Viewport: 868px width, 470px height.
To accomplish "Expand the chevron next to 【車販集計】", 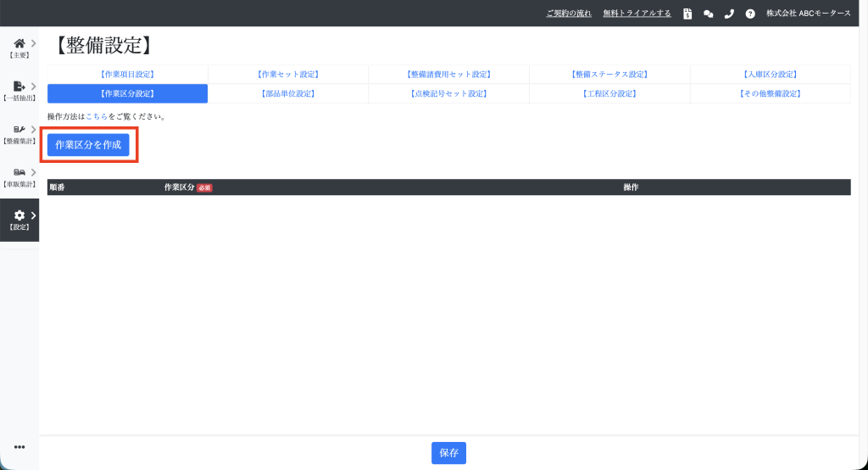I will (x=33, y=173).
